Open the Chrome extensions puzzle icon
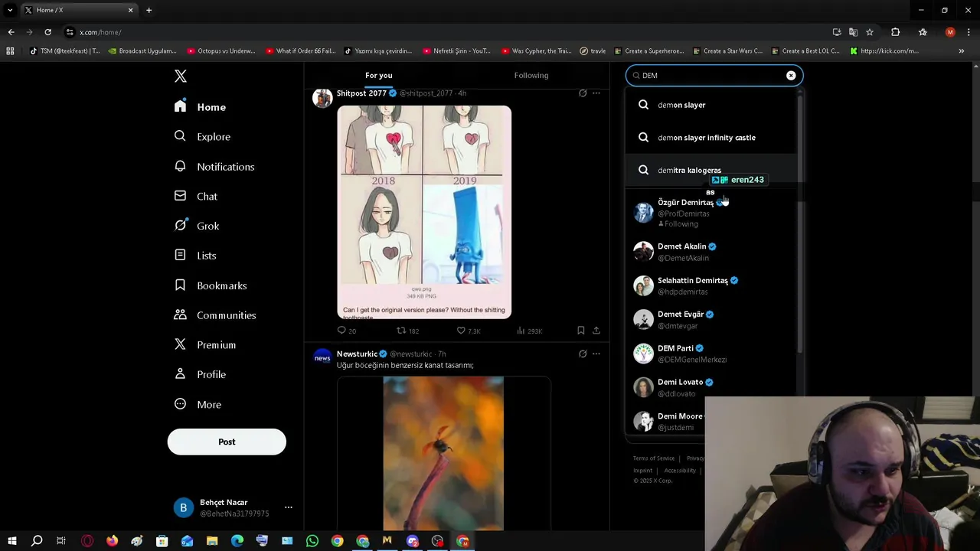Screen dimensions: 980x551 coord(895,32)
